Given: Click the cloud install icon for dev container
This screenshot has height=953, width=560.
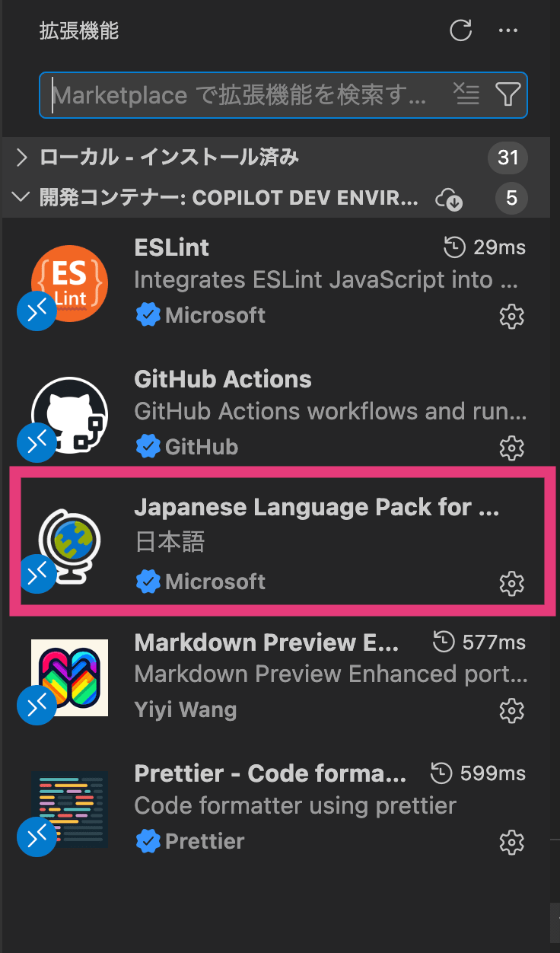Looking at the screenshot, I should (x=449, y=199).
